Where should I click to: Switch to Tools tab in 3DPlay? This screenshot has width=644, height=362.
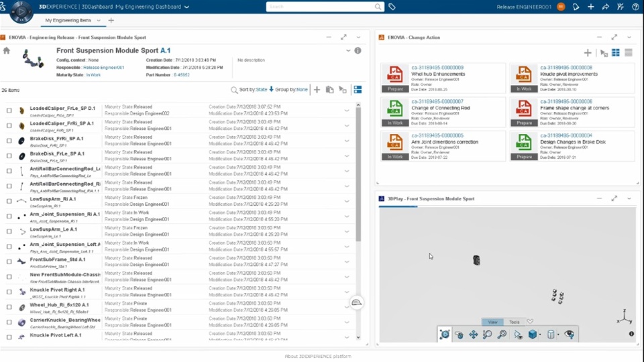pos(515,322)
